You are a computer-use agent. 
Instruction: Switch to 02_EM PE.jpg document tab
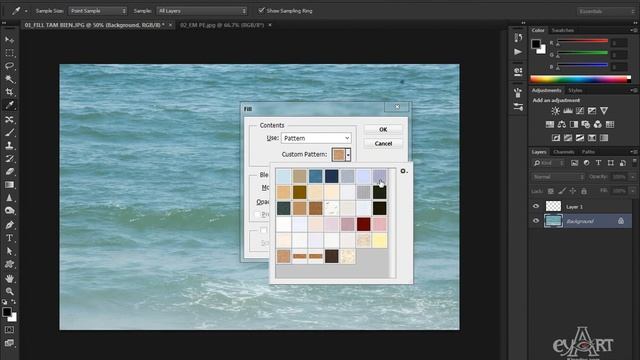click(x=222, y=25)
